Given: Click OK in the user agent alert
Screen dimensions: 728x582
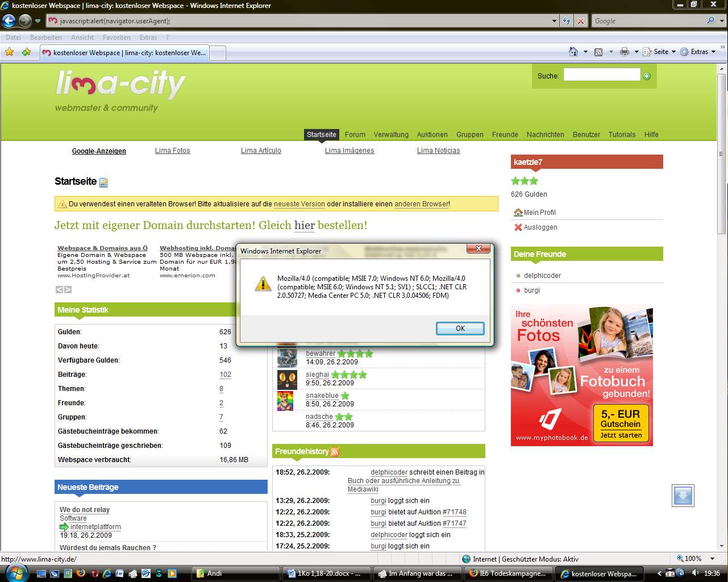Looking at the screenshot, I should click(x=460, y=329).
